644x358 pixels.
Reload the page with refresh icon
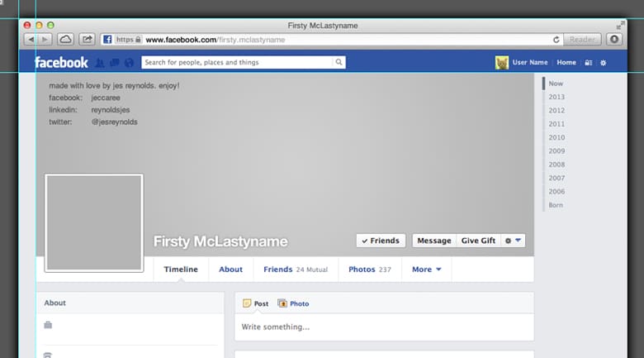pos(556,39)
